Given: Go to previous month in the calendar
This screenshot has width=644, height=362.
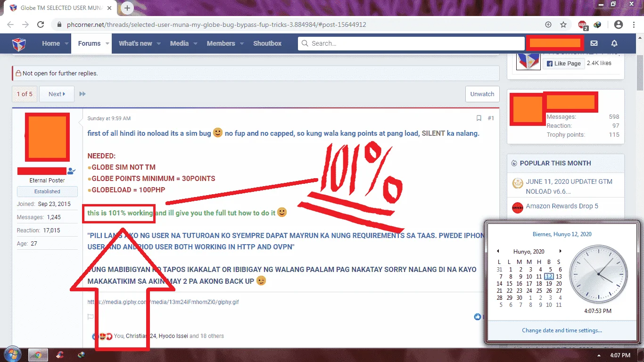Looking at the screenshot, I should click(498, 251).
